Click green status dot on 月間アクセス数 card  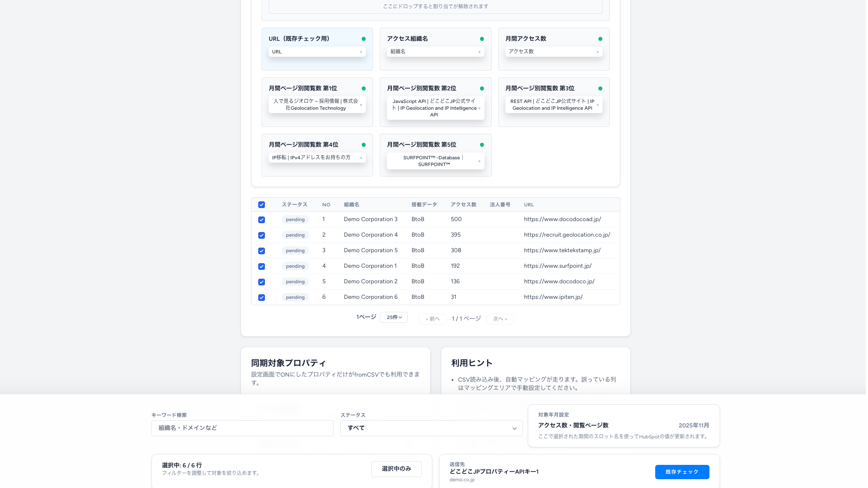coord(600,39)
